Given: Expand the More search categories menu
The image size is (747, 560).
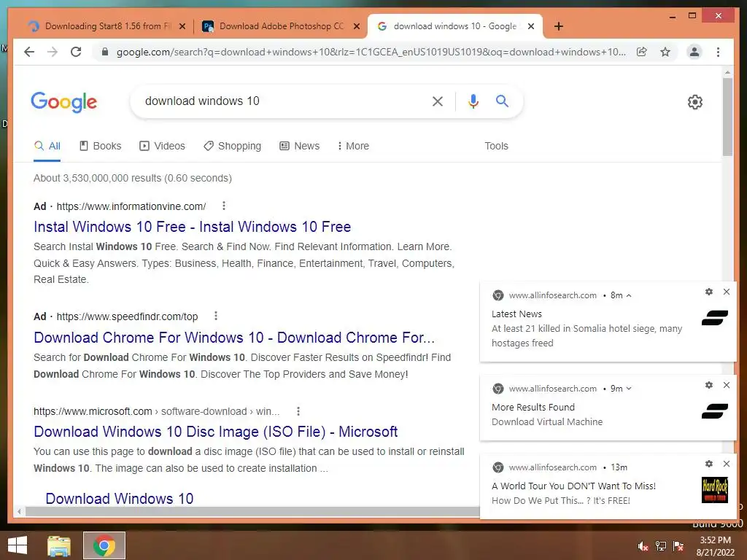Looking at the screenshot, I should 353,146.
